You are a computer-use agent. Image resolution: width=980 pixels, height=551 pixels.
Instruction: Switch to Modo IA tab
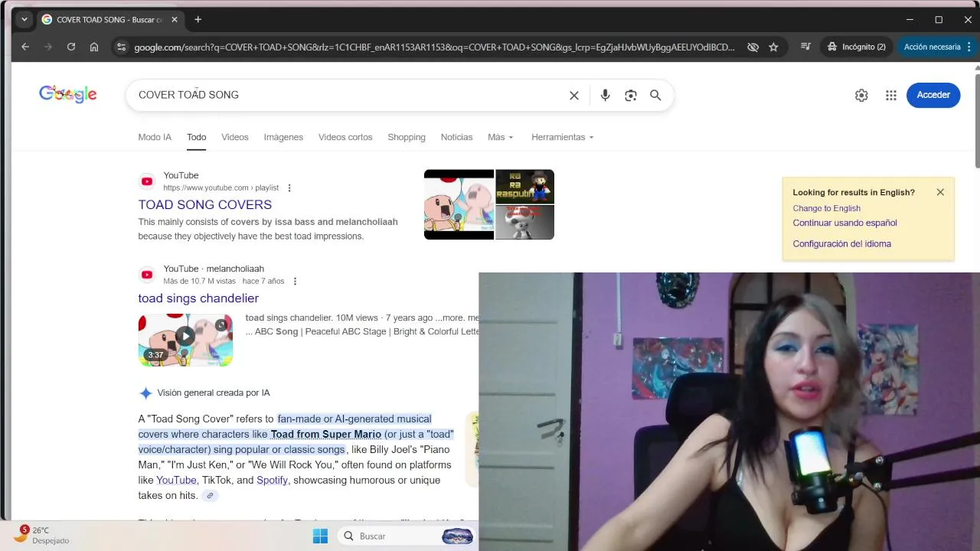155,137
